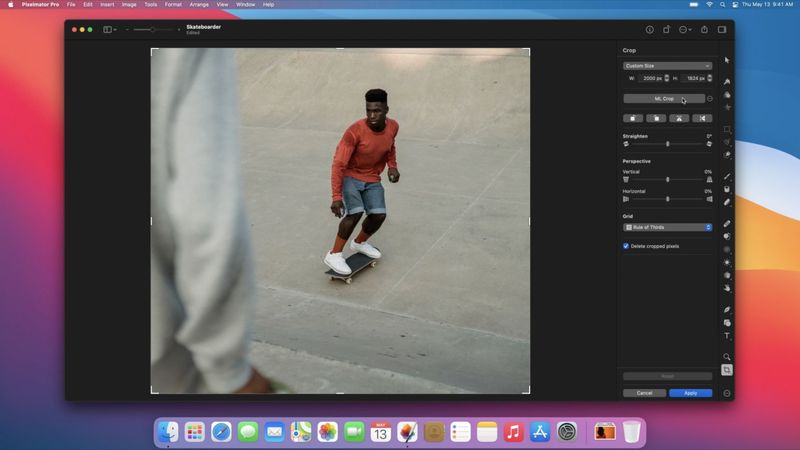Click the Reset button above Cancel
The height and width of the screenshot is (450, 800).
(x=667, y=376)
